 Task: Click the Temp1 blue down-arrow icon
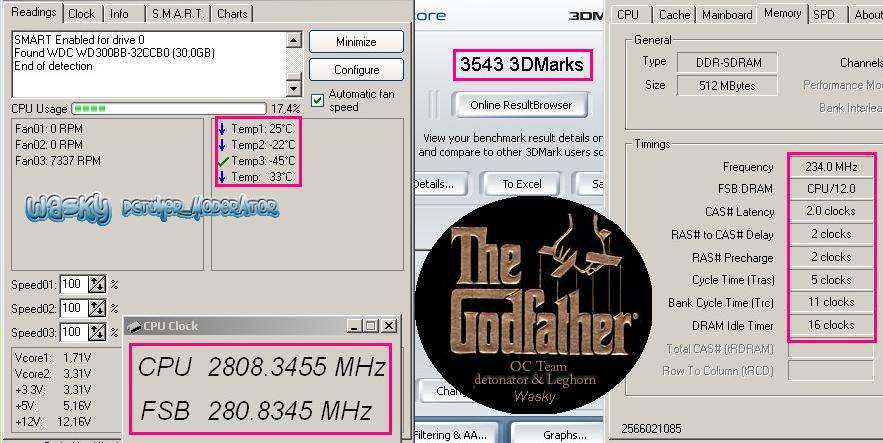(x=222, y=129)
